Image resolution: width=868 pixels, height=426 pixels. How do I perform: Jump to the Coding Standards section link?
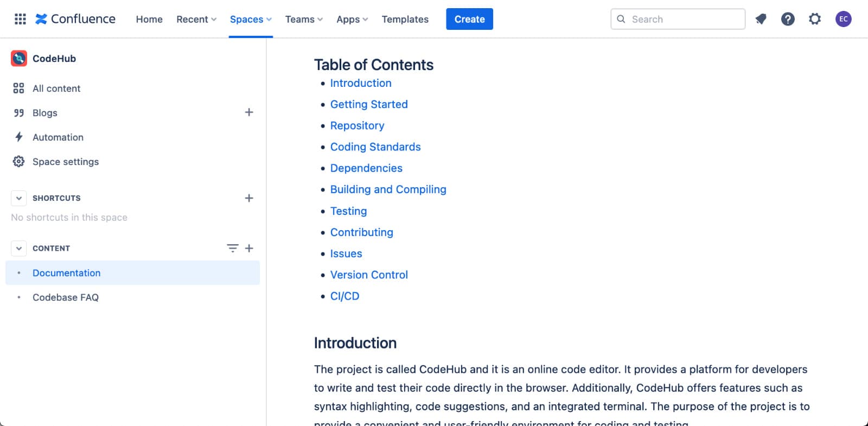tap(375, 147)
